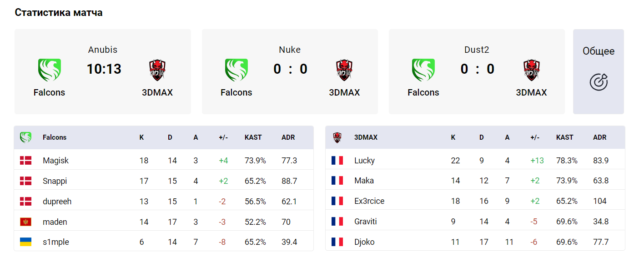Image resolution: width=644 pixels, height=268 pixels.
Task: Sort 3DMAX table by KAST column
Action: pos(565,137)
